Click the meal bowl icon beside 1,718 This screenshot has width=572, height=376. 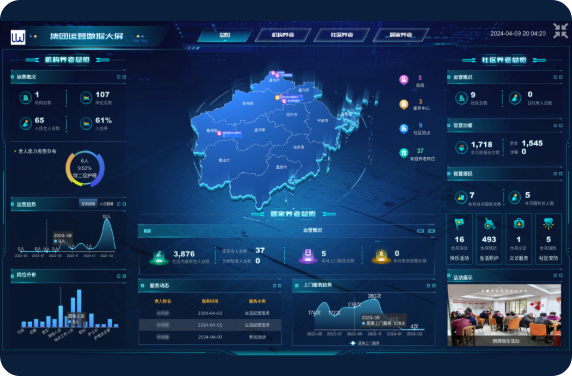[x=461, y=148]
